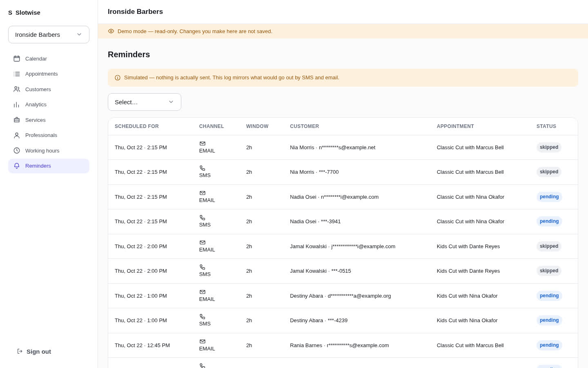The width and height of the screenshot is (588, 368).
Task: Click the Customers people icon
Action: 17,89
